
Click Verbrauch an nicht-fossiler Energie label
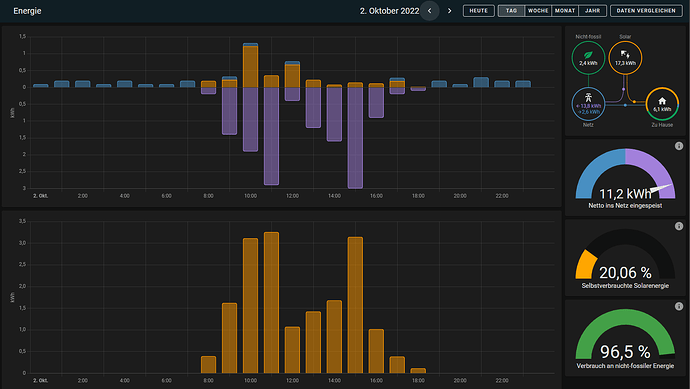click(x=625, y=366)
